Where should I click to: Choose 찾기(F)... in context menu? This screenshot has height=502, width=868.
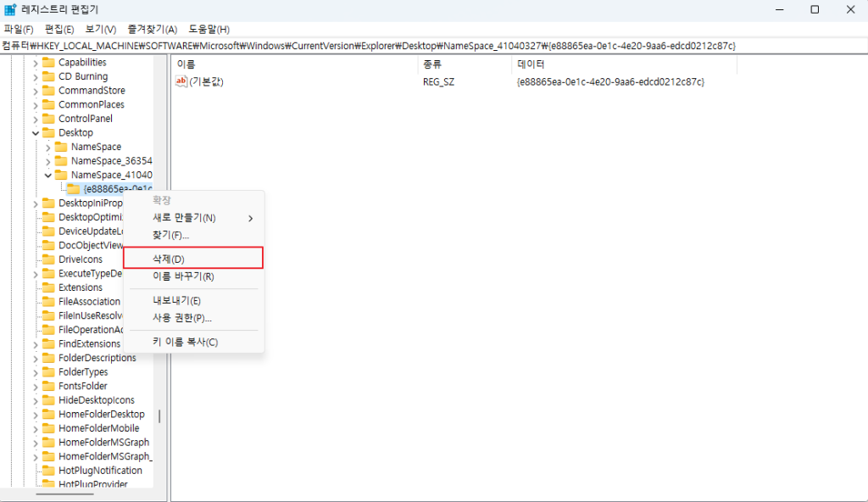coord(193,235)
